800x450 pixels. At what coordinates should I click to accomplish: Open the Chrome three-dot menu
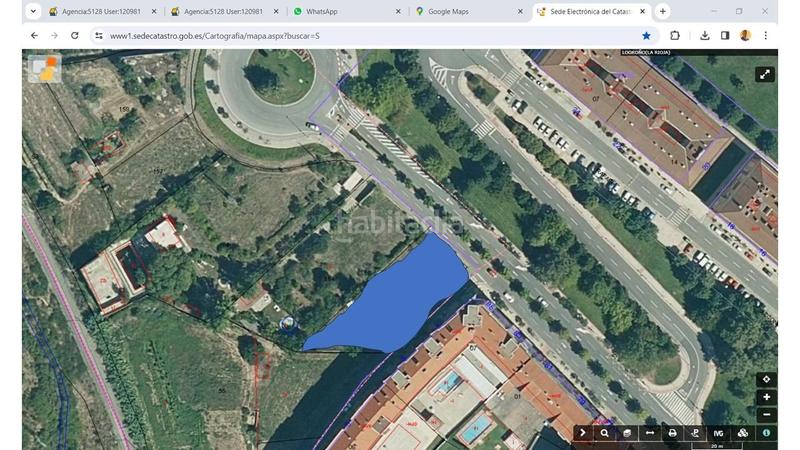click(x=766, y=35)
